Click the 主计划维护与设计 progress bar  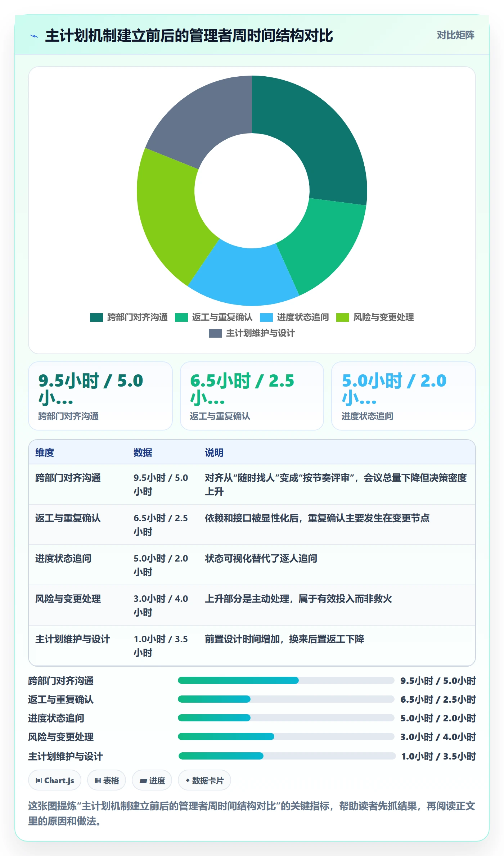287,756
